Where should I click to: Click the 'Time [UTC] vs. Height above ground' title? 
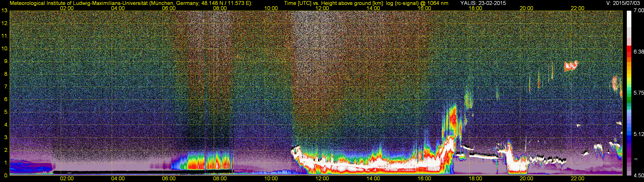pyautogui.click(x=366, y=3)
